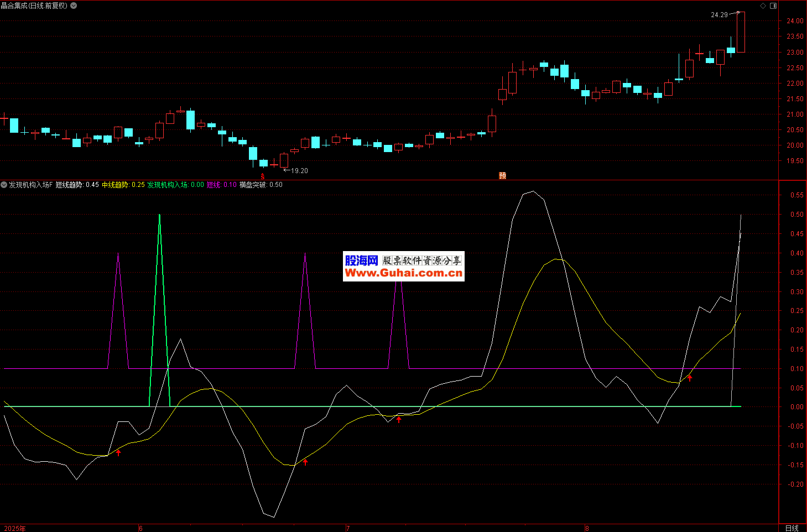
Task: Click the magenta 短线: 0.10 label
Action: pos(222,185)
